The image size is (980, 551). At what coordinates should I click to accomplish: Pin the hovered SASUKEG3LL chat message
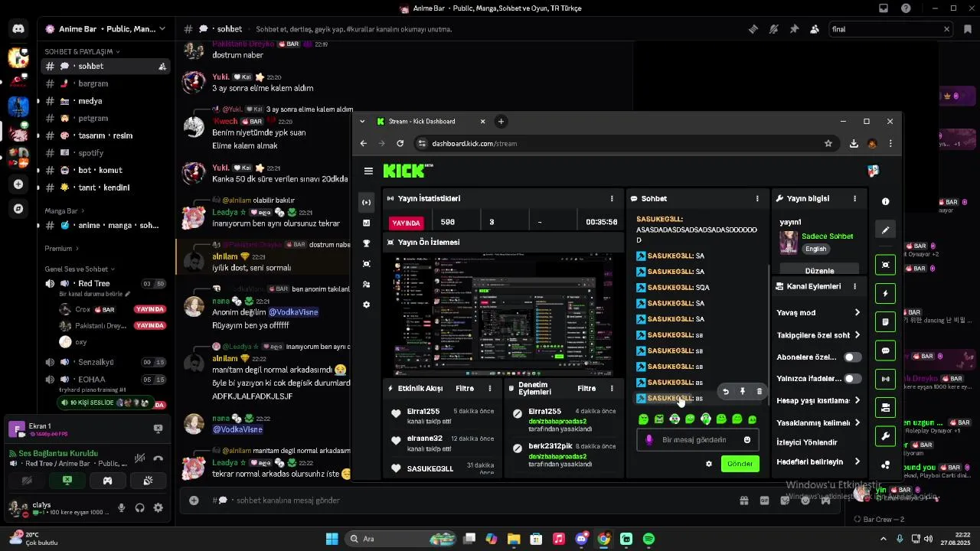[x=742, y=391]
